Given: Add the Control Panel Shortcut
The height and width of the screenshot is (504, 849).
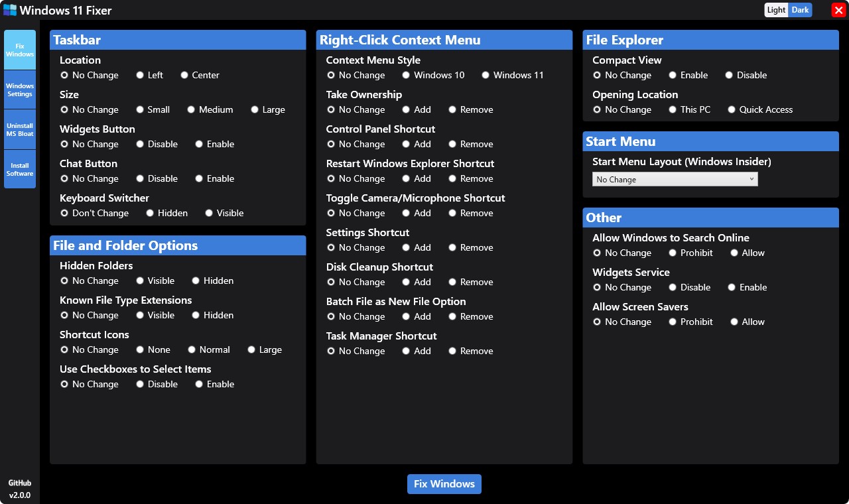Looking at the screenshot, I should click(417, 144).
